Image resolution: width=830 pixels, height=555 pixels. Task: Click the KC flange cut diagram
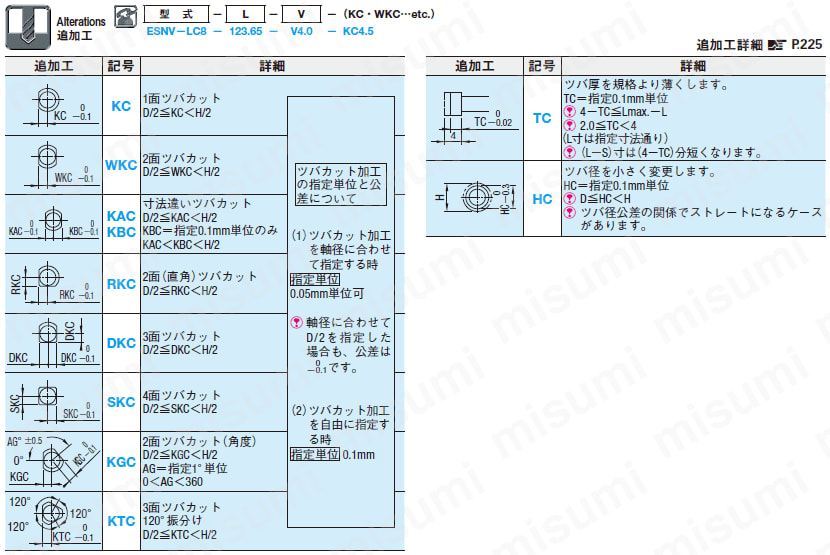(54, 106)
